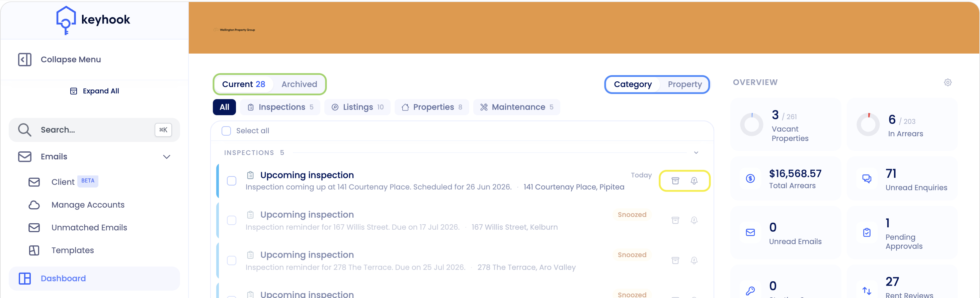This screenshot has width=980, height=298.
Task: Click the Expand All button
Action: (x=95, y=91)
